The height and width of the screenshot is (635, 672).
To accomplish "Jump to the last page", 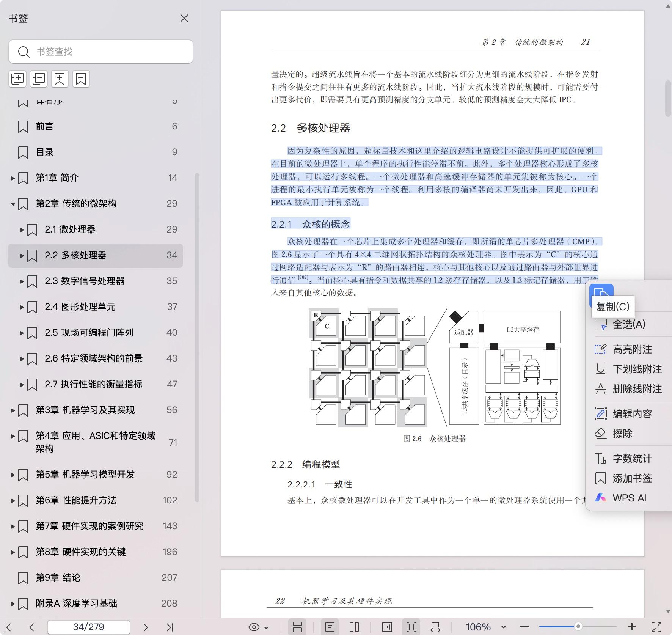I will pyautogui.click(x=170, y=627).
